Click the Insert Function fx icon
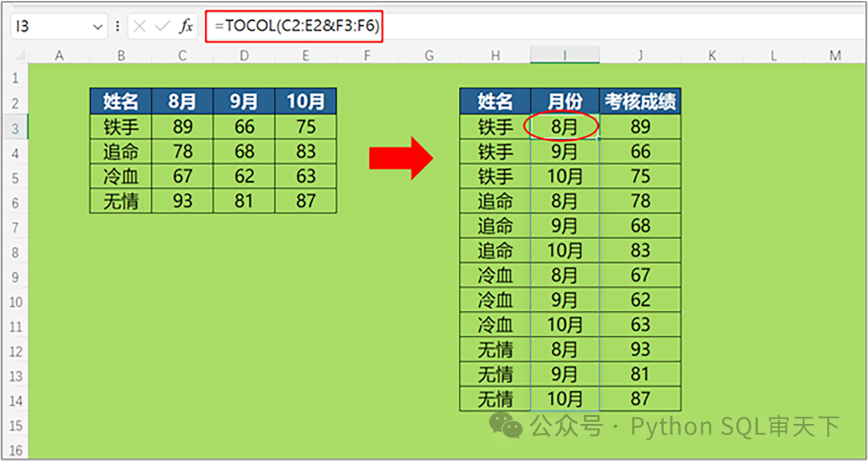Image resolution: width=868 pixels, height=461 pixels. coord(186,26)
